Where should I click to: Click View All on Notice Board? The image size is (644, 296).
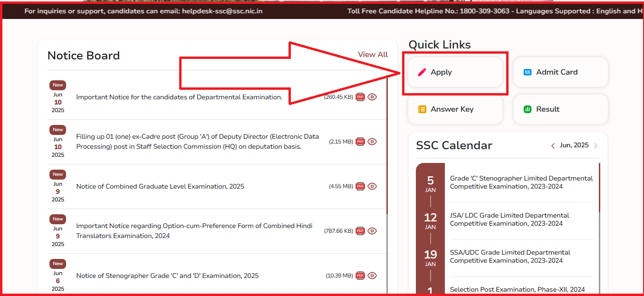click(x=373, y=55)
